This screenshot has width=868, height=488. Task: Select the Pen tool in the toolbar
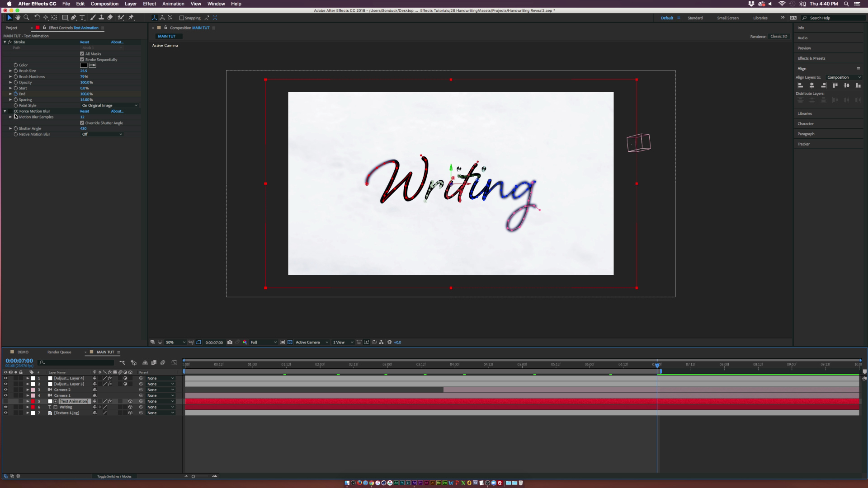point(73,18)
